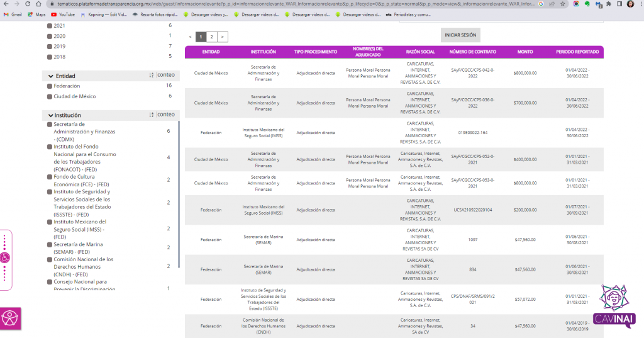The image size is (644, 338).
Task: Bookmark this page with the star icon
Action: [x=563, y=4]
